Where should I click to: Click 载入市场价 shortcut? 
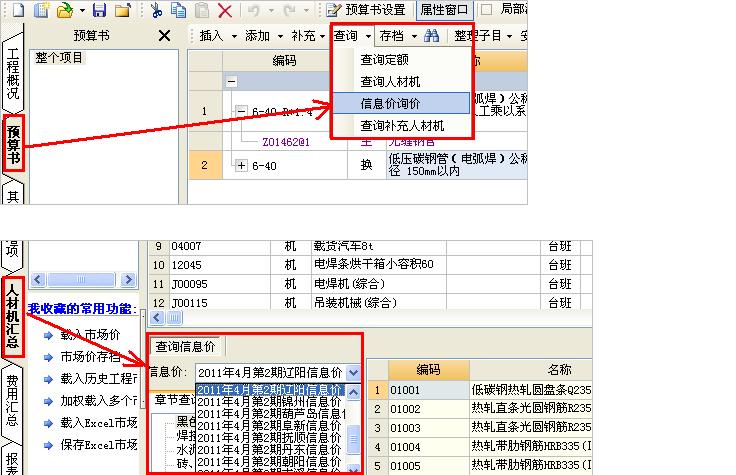[x=91, y=335]
